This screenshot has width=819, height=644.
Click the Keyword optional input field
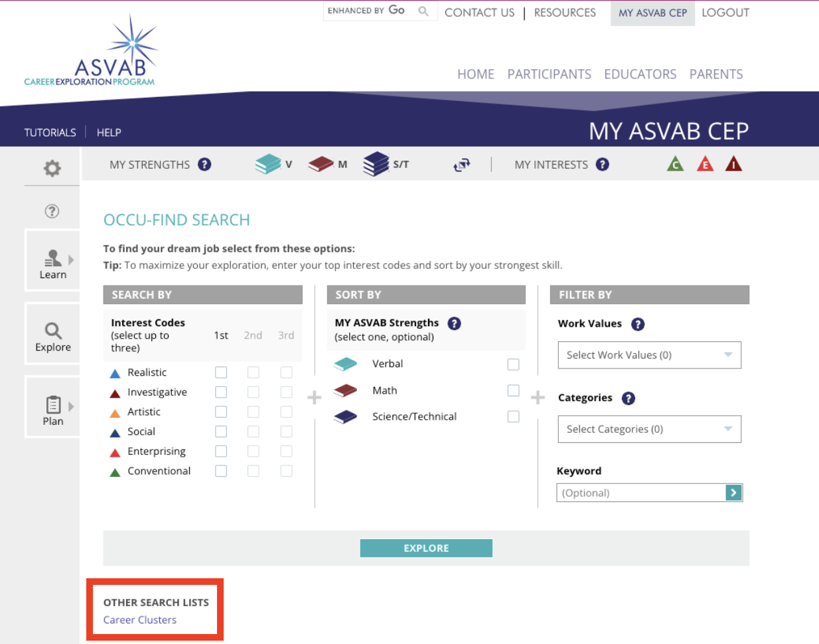(x=640, y=493)
